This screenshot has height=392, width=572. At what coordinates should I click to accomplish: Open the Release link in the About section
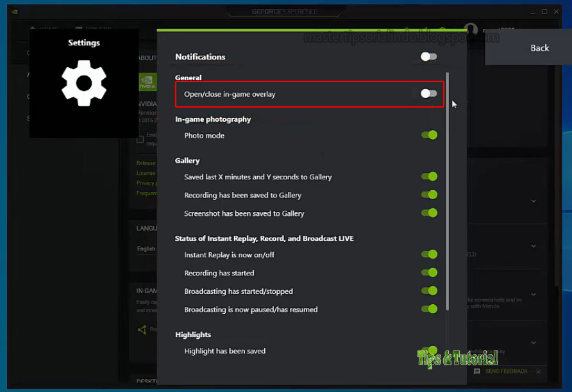pyautogui.click(x=146, y=163)
